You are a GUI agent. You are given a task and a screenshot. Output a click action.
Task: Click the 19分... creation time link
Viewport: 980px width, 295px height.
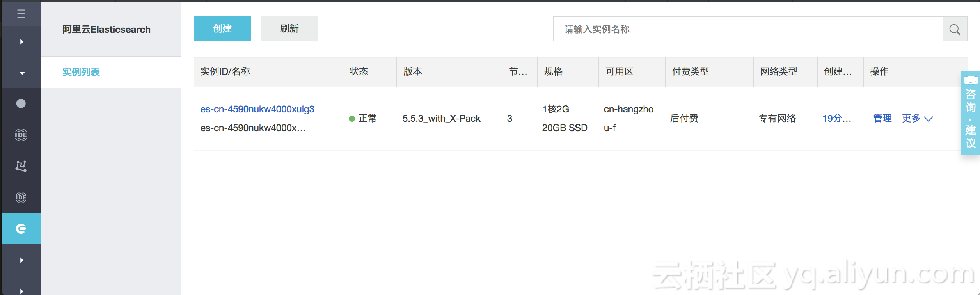point(837,118)
